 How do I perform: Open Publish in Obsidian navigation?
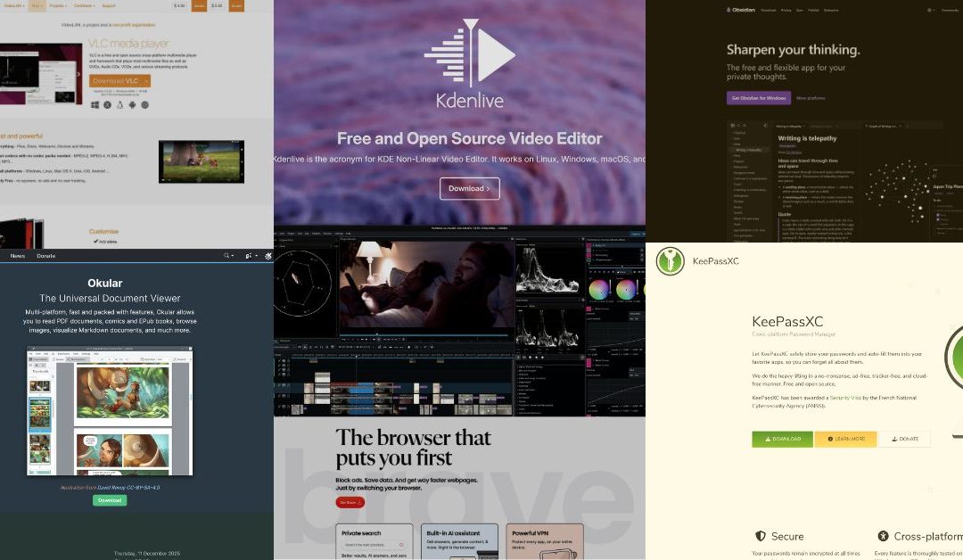(x=814, y=11)
